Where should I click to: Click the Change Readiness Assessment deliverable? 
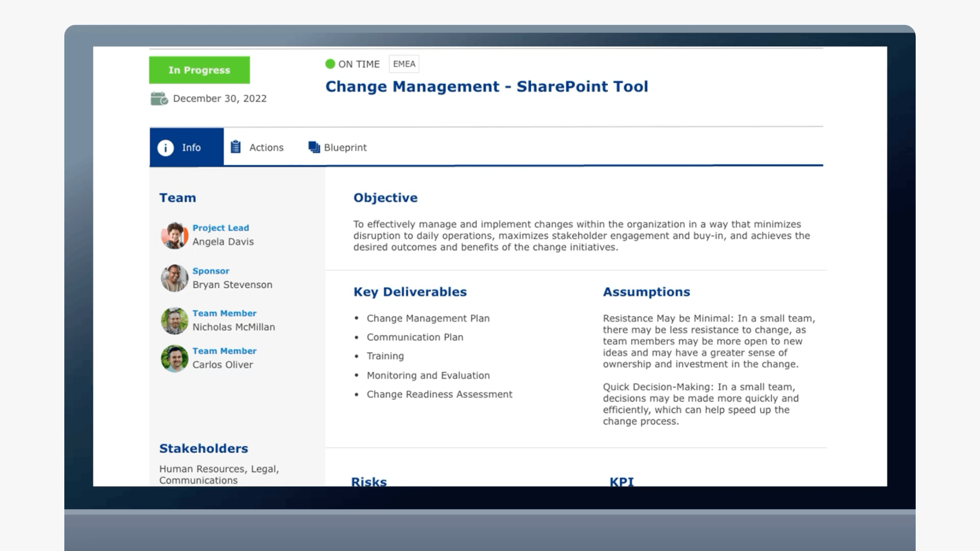pyautogui.click(x=439, y=394)
